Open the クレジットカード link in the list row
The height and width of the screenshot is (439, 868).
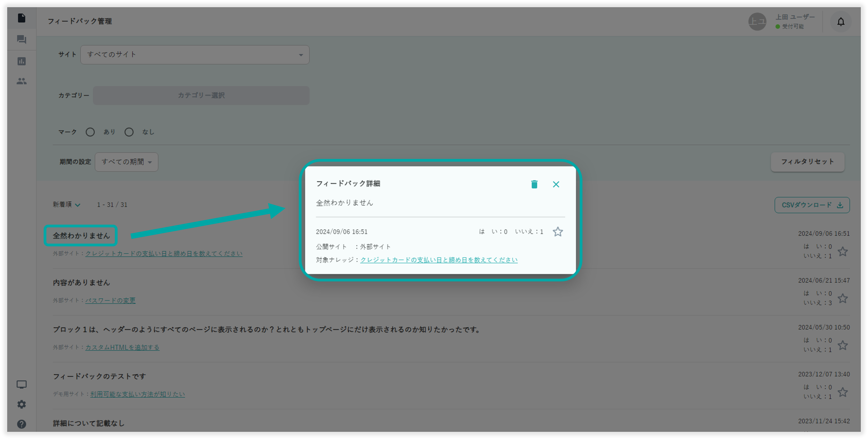tap(164, 254)
